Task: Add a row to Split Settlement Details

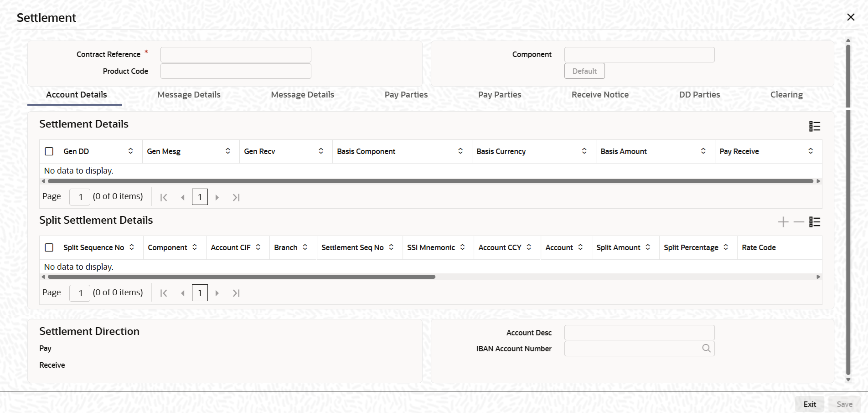Action: (783, 222)
